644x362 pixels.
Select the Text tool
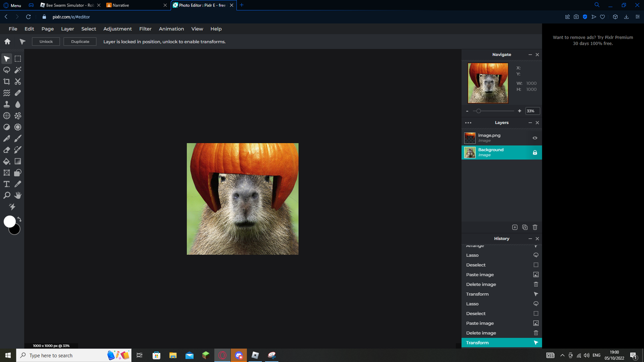7,184
